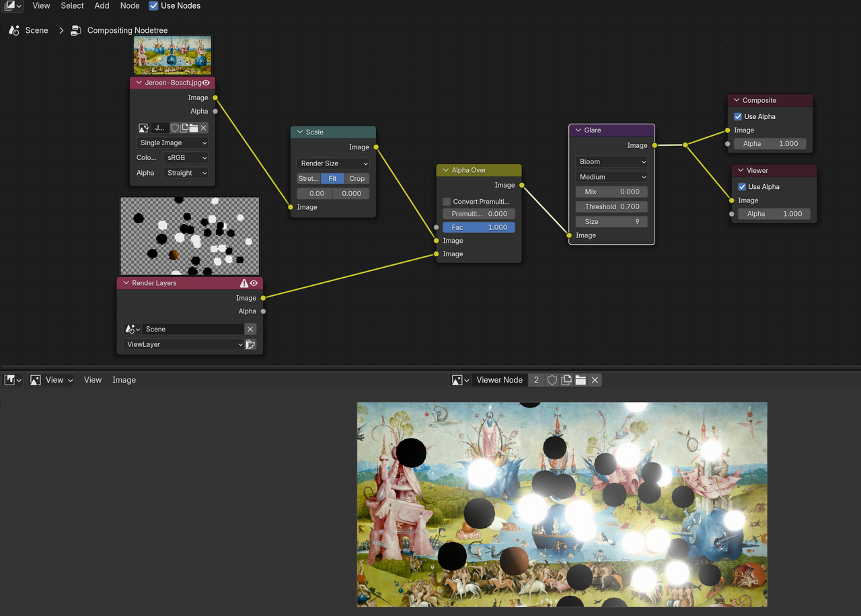Click the Compositing Nodetree breadcrumb icon

click(76, 30)
